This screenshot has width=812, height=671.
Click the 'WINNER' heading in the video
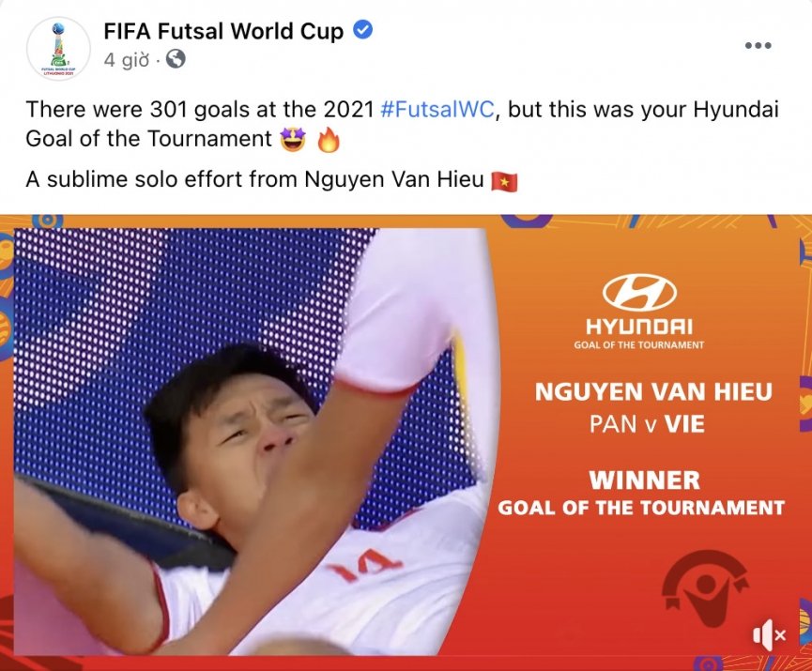(x=644, y=480)
